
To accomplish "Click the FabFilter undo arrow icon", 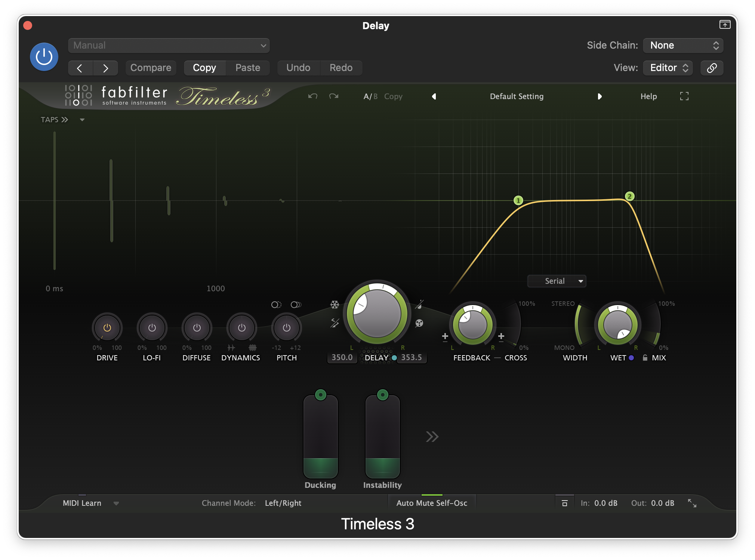I will (x=313, y=96).
